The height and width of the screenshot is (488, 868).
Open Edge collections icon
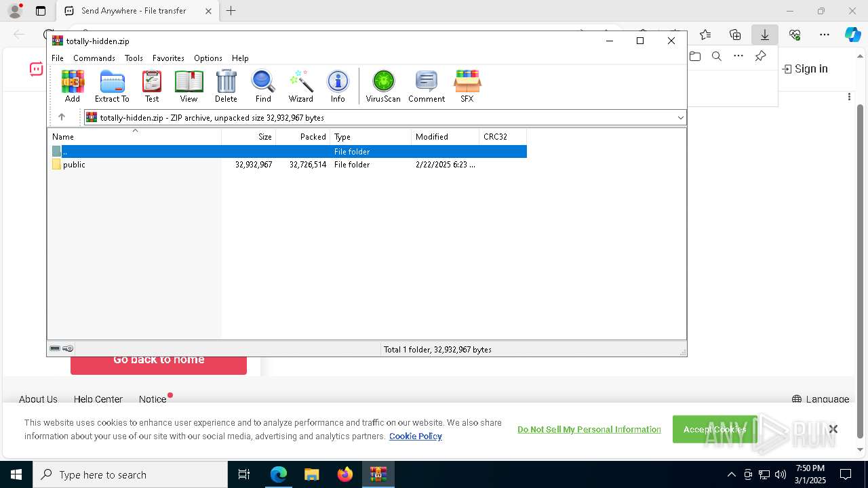(x=735, y=35)
